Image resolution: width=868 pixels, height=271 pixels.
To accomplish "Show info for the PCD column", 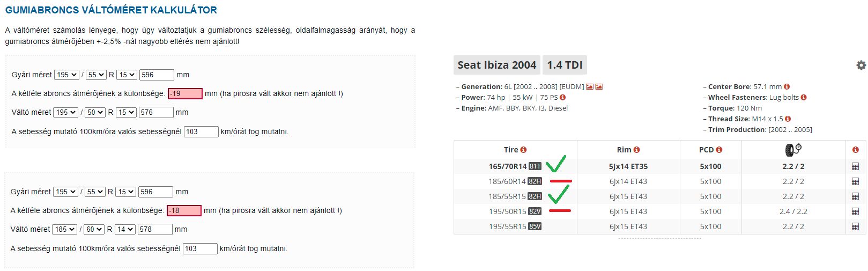I will coord(719,150).
